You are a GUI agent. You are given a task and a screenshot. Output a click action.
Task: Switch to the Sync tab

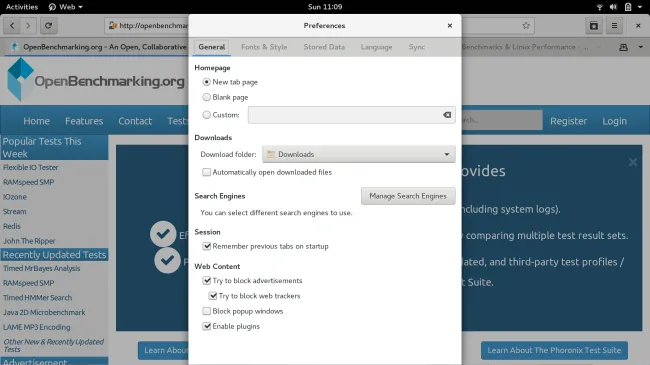[417, 47]
